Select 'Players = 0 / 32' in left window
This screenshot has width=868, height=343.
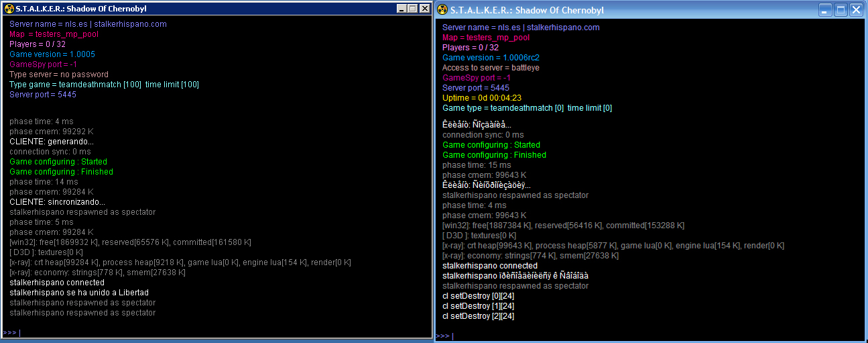[38, 44]
